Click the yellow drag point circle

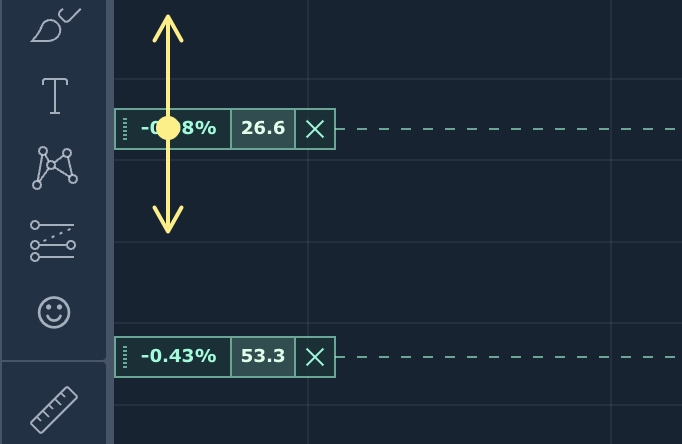(x=168, y=128)
